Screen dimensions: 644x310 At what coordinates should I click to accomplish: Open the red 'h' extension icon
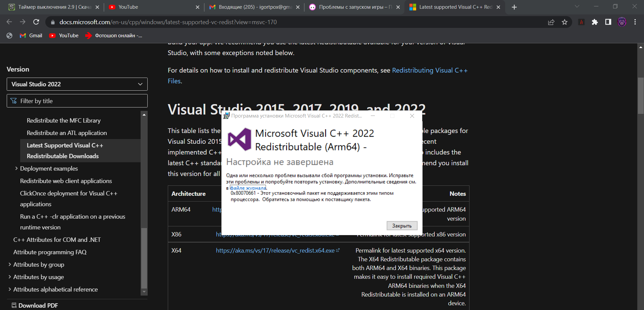[582, 22]
